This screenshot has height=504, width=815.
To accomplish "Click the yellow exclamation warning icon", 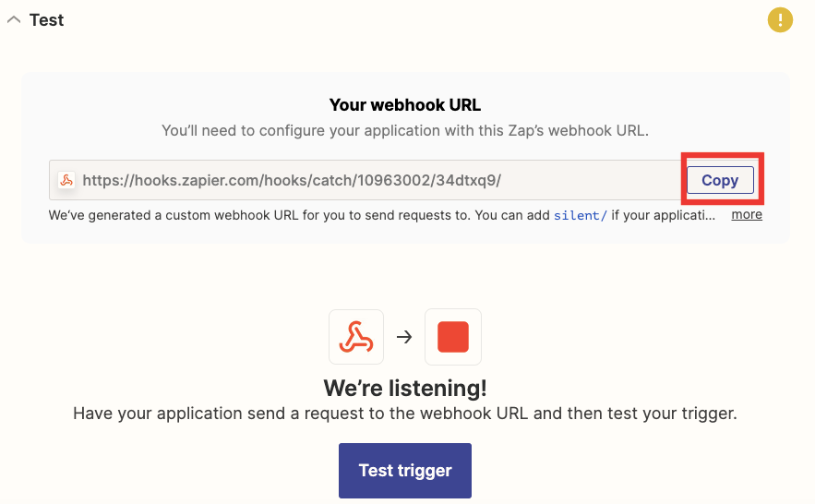I will (780, 19).
